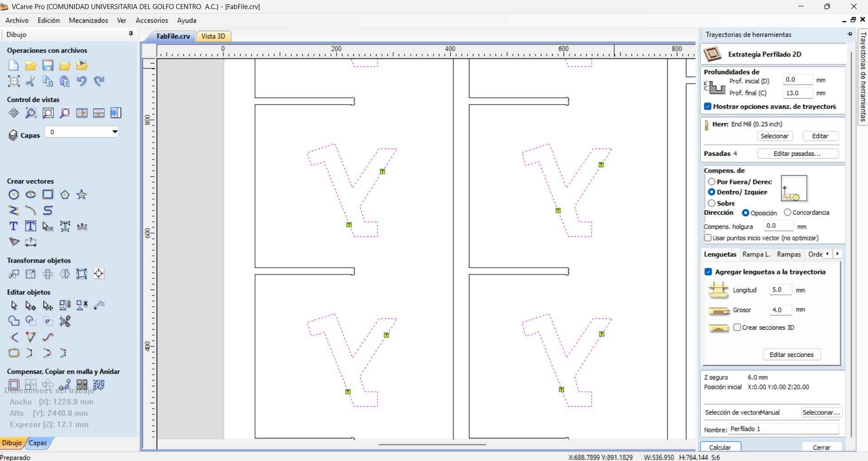Switch to the Vista 3D tab
Screen dimensions: 868x461
213,36
